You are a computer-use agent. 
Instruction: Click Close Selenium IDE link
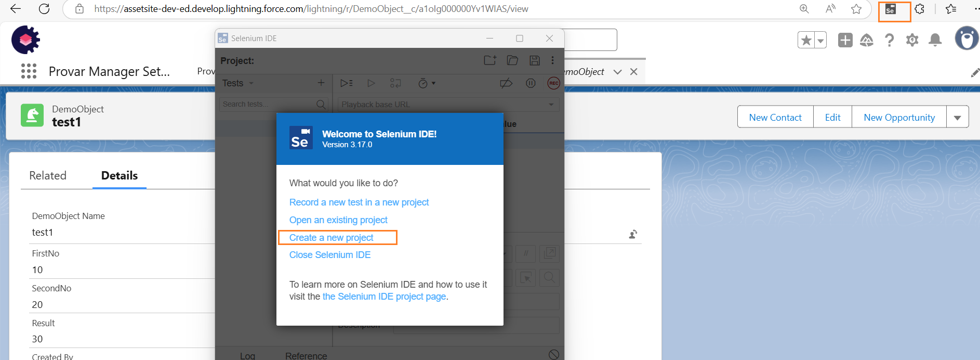pos(330,255)
